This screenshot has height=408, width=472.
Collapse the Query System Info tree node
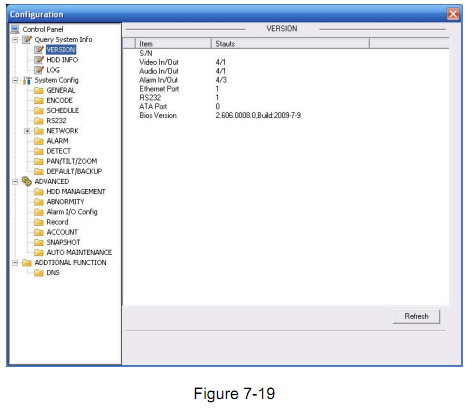coord(15,40)
